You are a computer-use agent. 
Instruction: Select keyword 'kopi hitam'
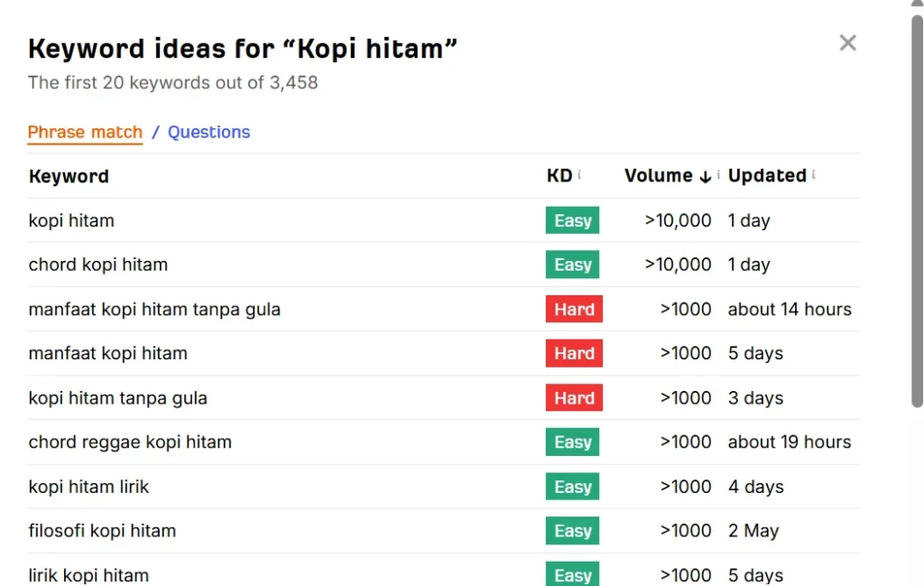pyautogui.click(x=71, y=220)
